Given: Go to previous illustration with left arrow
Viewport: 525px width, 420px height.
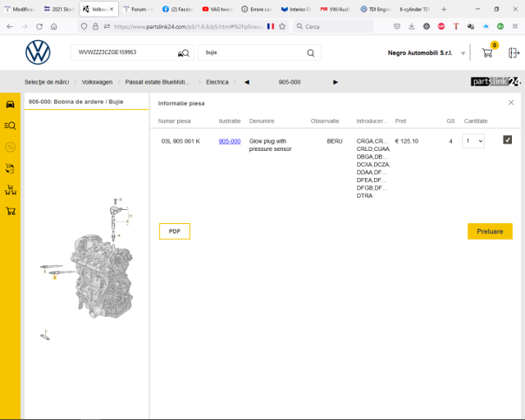Looking at the screenshot, I should tap(247, 82).
